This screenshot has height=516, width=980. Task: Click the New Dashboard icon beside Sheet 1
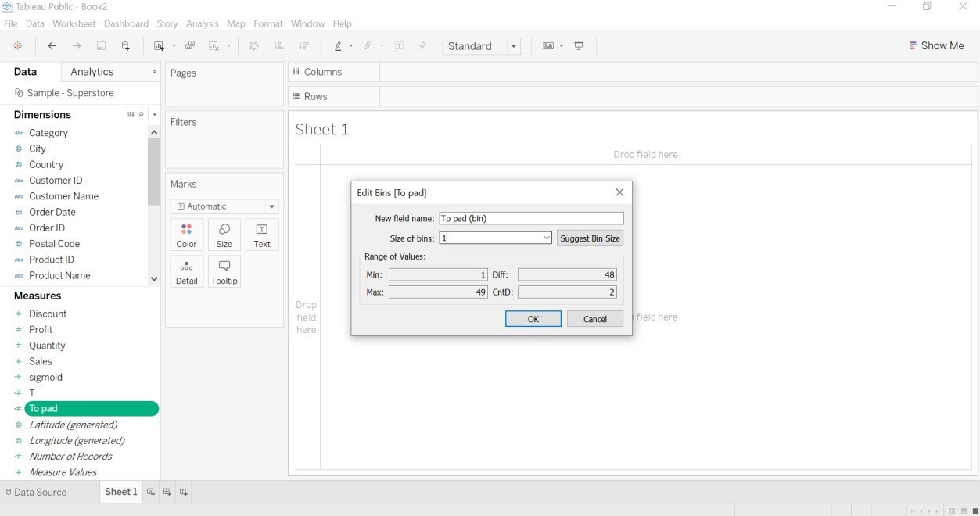click(167, 492)
